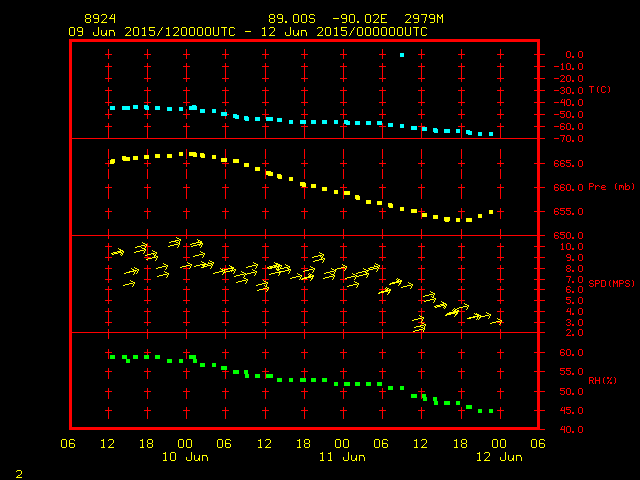This screenshot has width=640, height=480.
Task: Click the "T(C)" temperature axis label
Action: 600,89
